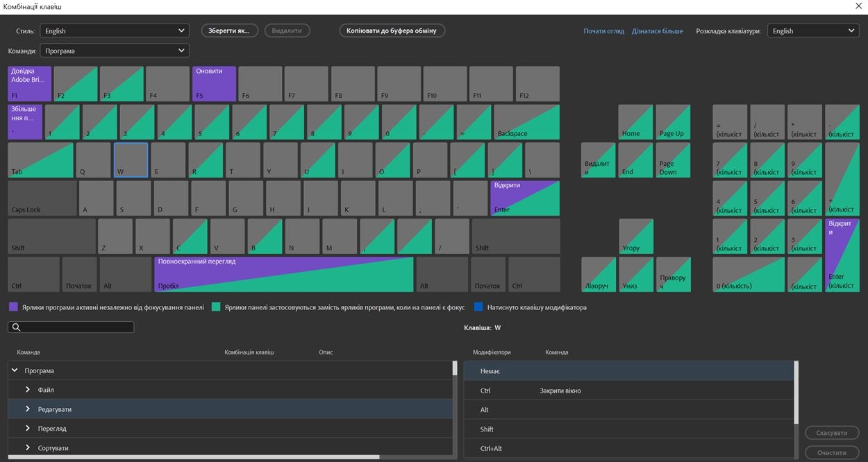This screenshot has width=868, height=462.
Task: Select the spacebar key for full-screen preview
Action: tap(283, 273)
